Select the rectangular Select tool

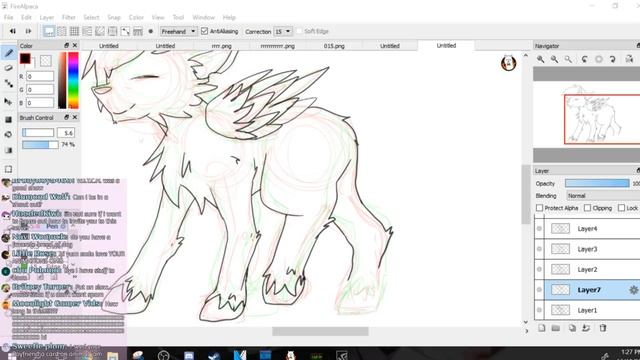[9, 169]
